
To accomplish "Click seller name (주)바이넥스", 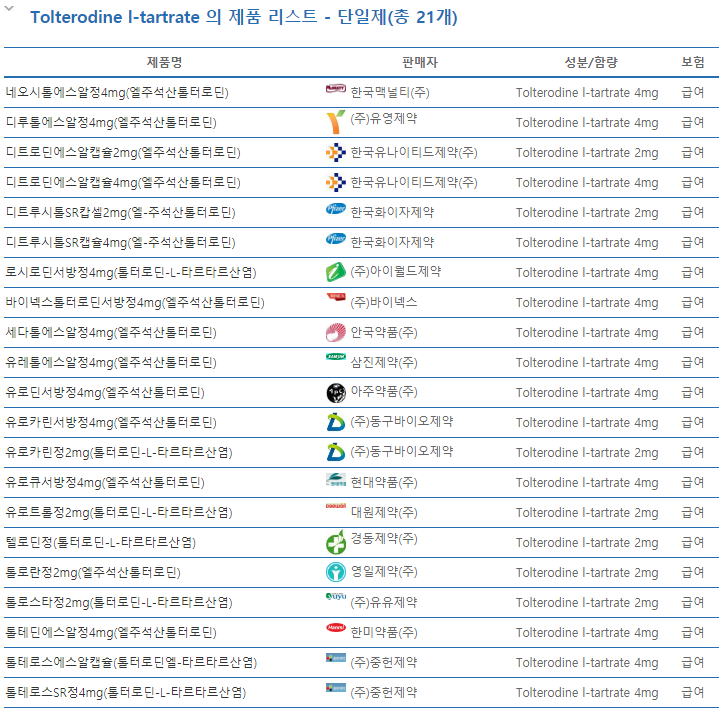I will (384, 303).
